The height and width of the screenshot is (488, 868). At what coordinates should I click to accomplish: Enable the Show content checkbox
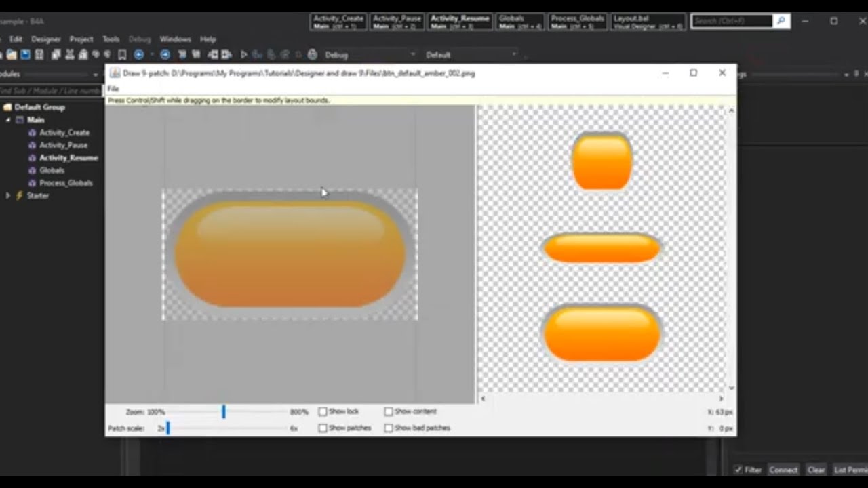(389, 411)
